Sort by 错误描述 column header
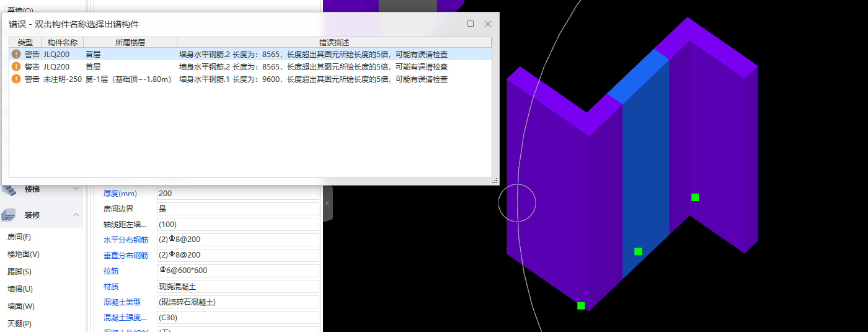Image resolution: width=868 pixels, height=332 pixels. [x=334, y=42]
